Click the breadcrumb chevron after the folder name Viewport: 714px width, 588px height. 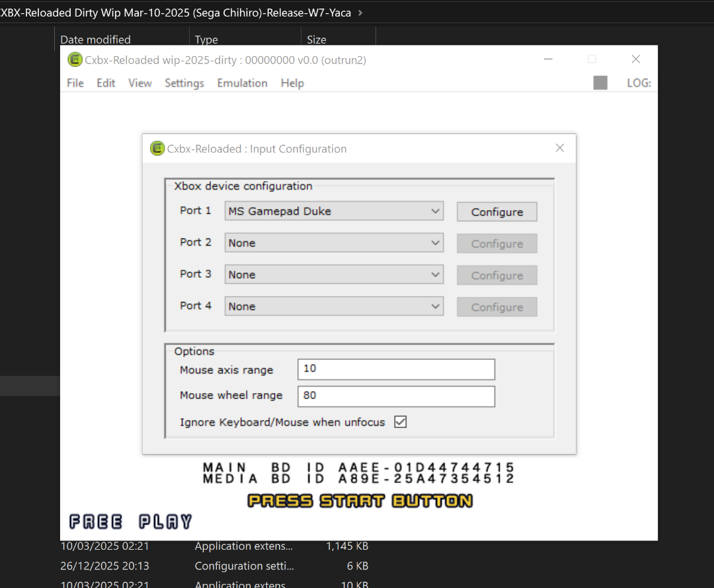(360, 13)
